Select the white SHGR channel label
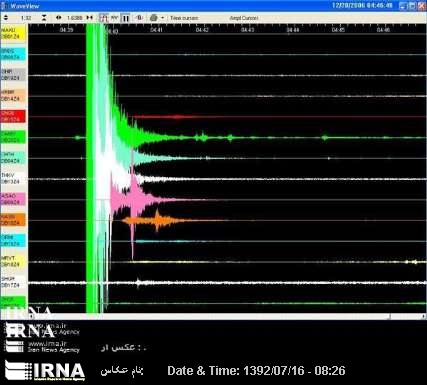Screen dimensions: 427x385 (13, 282)
